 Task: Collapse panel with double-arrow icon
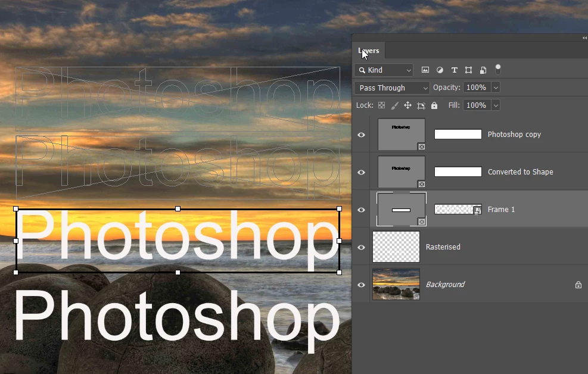tap(584, 38)
